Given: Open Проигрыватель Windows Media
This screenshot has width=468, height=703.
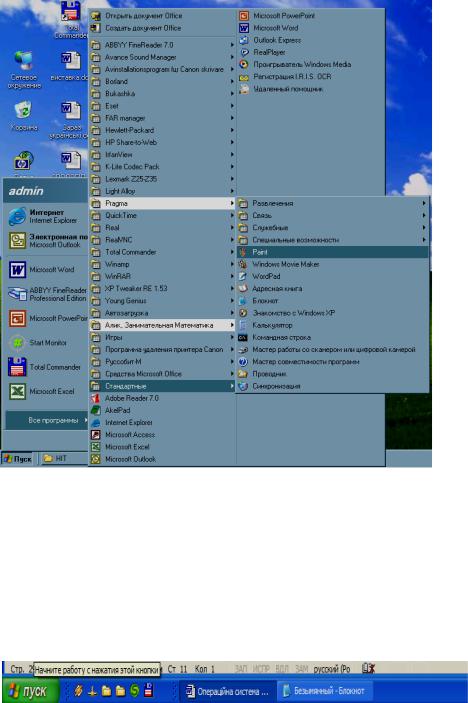Looking at the screenshot, I should coord(310,64).
